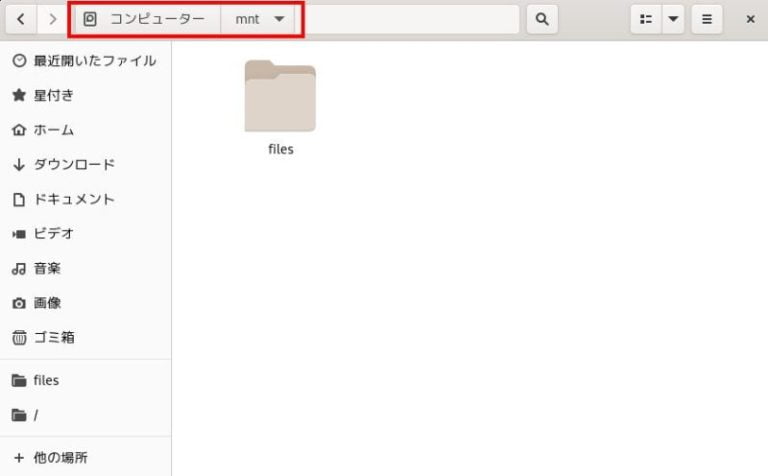Open 音楽 folder in sidebar
This screenshot has width=768, height=476.
pyautogui.click(x=48, y=268)
